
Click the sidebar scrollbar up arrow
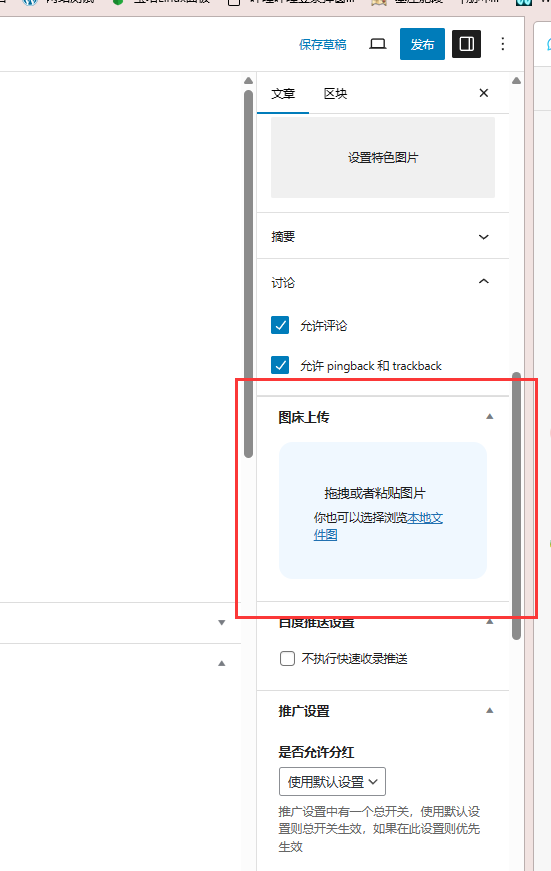[x=517, y=81]
